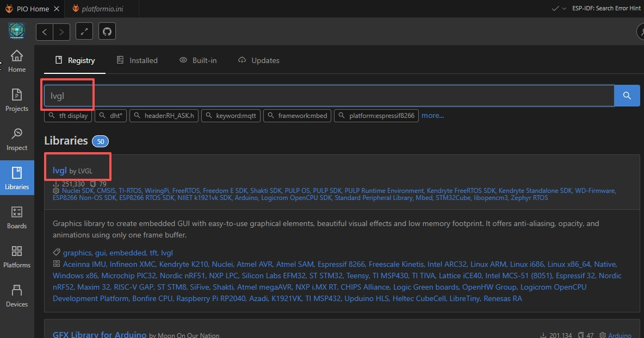644x338 pixels.
Task: Select the 'dht*' search suggestion
Action: [x=111, y=116]
